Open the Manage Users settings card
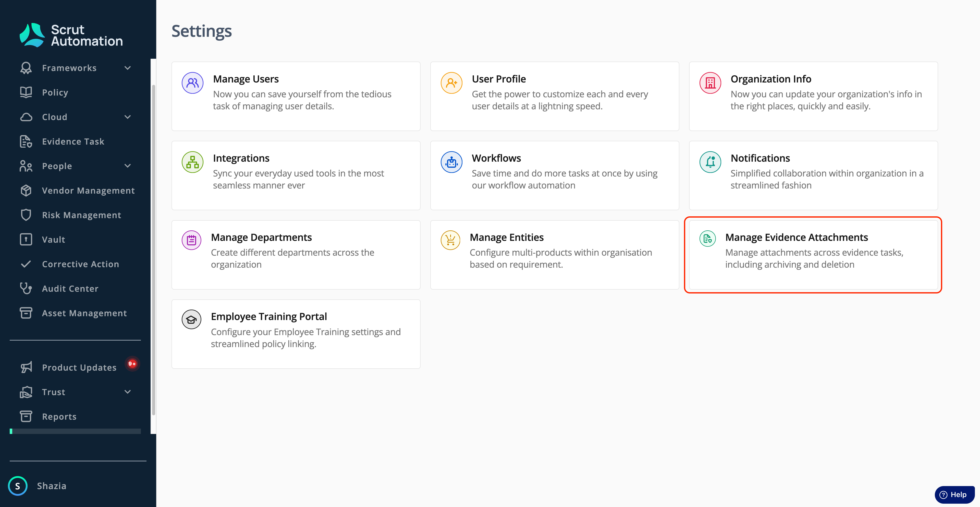980x507 pixels. (x=296, y=96)
